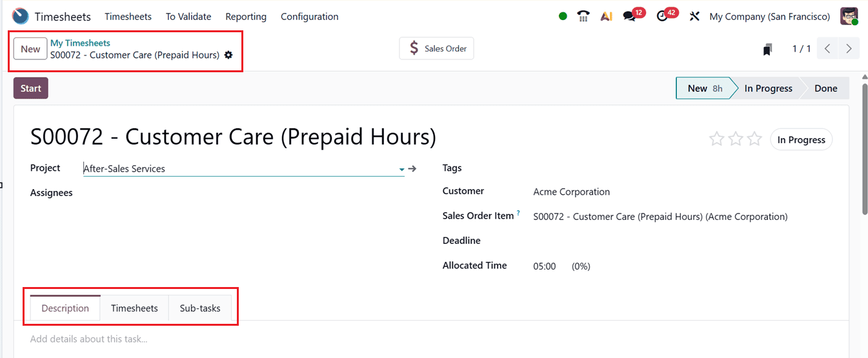Set priority with the first star

coord(716,139)
